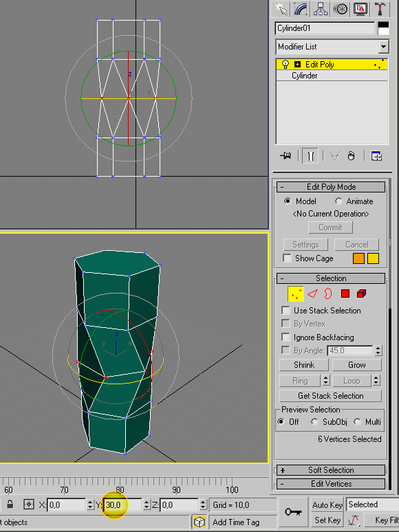Screen dimensions: 399x532
Task: Click Remove Modifier from stack icon
Action: (351, 156)
